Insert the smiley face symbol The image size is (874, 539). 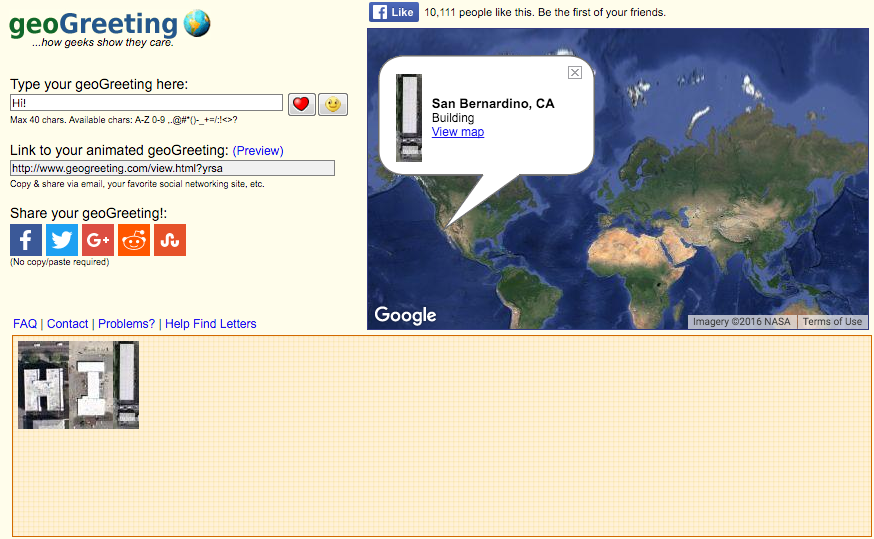coord(333,104)
